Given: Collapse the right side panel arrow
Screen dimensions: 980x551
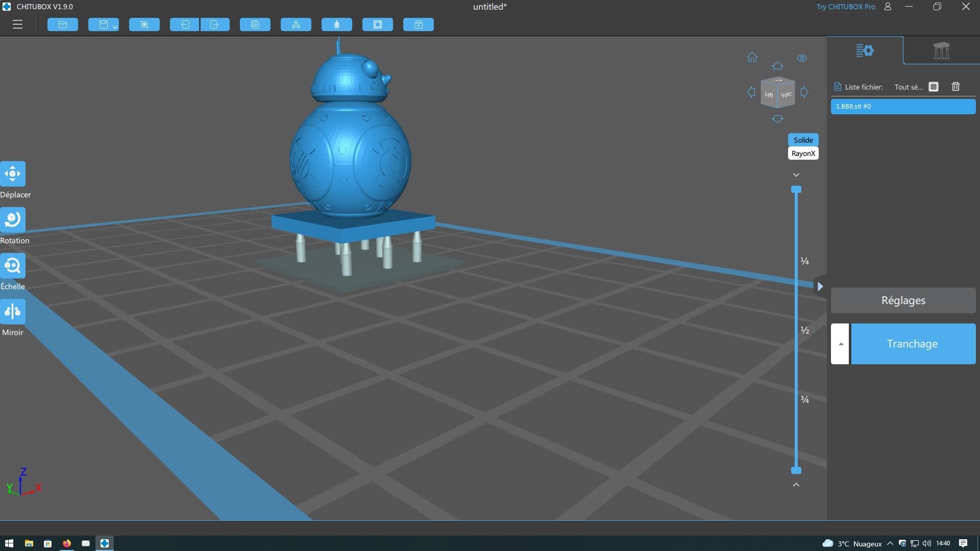Looking at the screenshot, I should [x=820, y=287].
